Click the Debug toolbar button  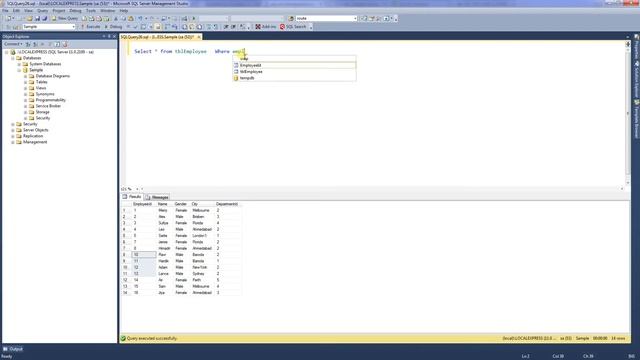[x=113, y=27]
